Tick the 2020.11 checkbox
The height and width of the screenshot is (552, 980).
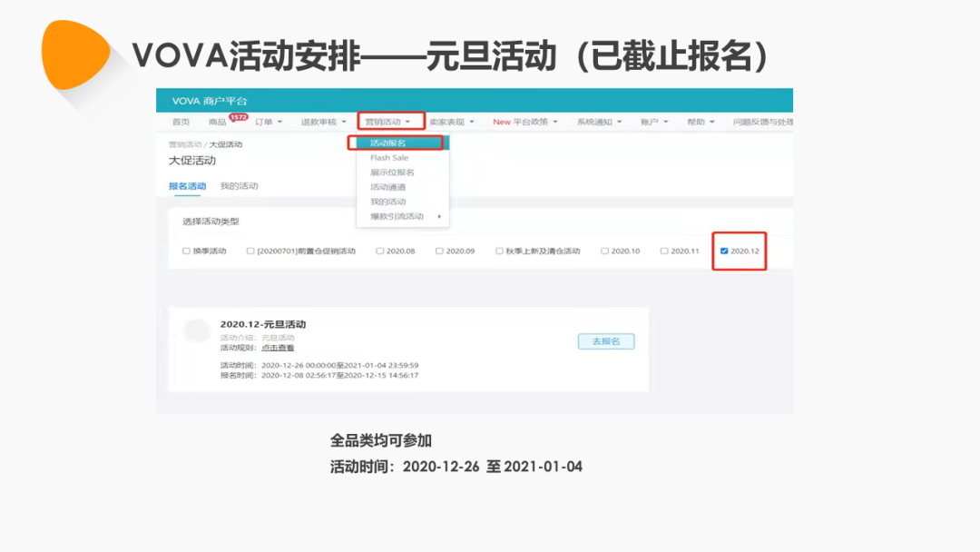[x=663, y=251]
